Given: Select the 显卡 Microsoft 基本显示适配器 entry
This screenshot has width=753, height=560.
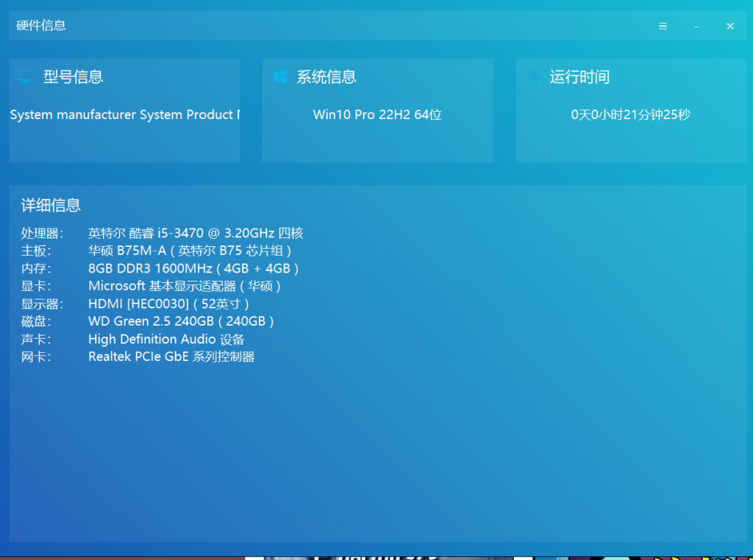Looking at the screenshot, I should click(184, 287).
